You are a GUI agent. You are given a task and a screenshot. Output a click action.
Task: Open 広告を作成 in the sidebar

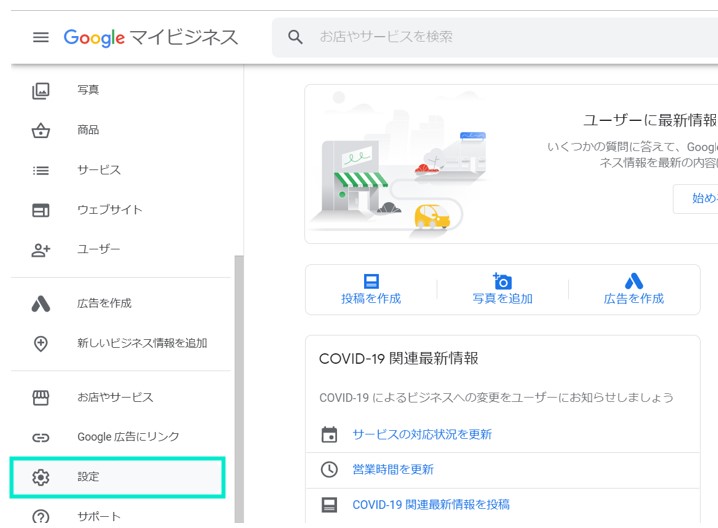point(104,303)
